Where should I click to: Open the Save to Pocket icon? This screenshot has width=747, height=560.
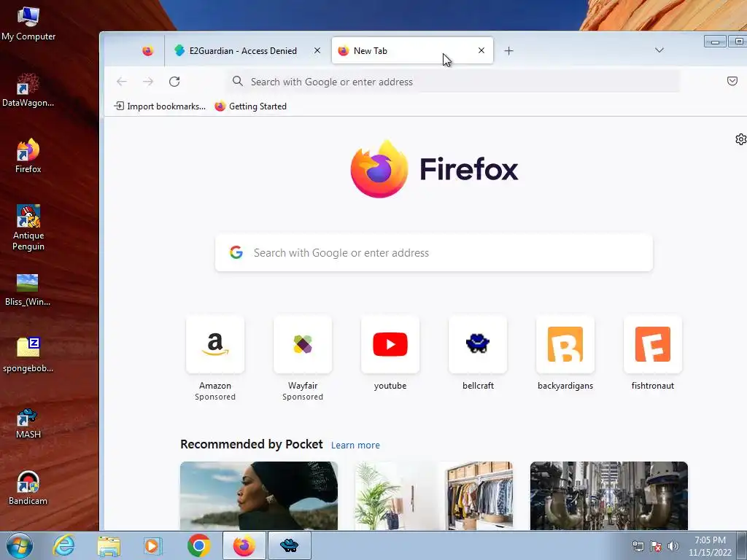[x=732, y=81]
